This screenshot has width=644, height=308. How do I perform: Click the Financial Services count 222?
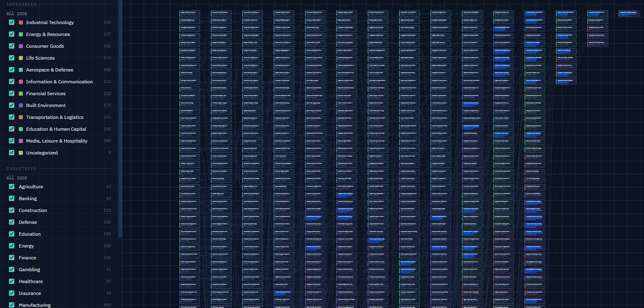pos(107,94)
